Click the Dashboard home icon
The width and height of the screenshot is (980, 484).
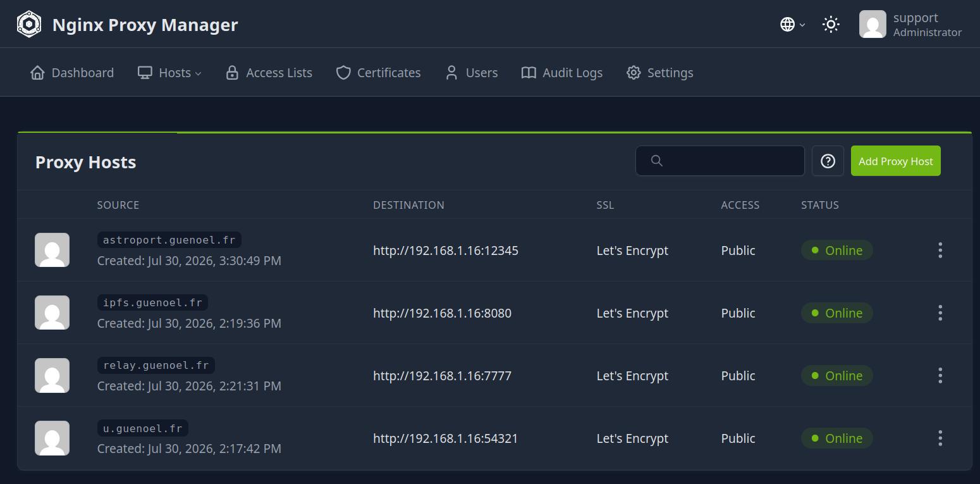[37, 73]
